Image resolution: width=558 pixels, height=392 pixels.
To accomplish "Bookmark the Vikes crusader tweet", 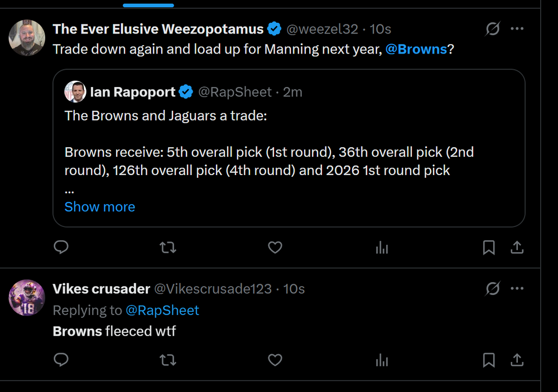I will [489, 360].
